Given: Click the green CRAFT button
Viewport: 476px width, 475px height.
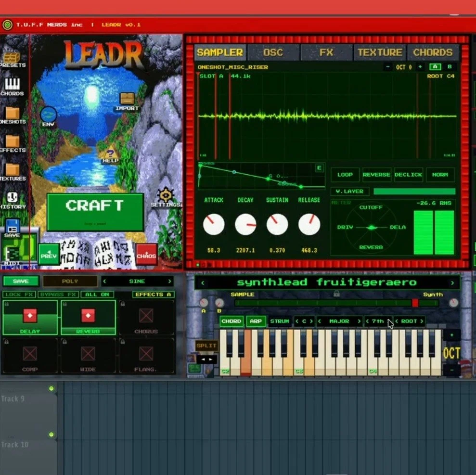Looking at the screenshot, I should pos(95,212).
